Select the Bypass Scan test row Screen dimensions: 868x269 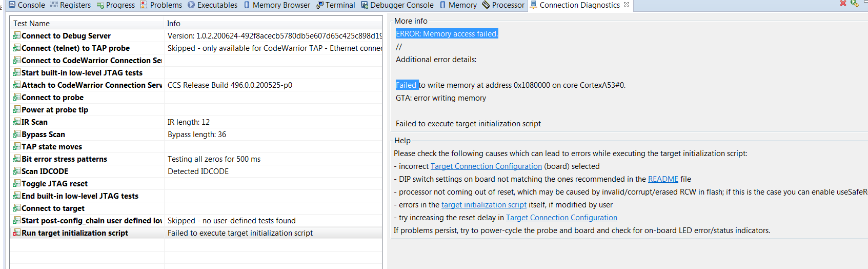[43, 134]
